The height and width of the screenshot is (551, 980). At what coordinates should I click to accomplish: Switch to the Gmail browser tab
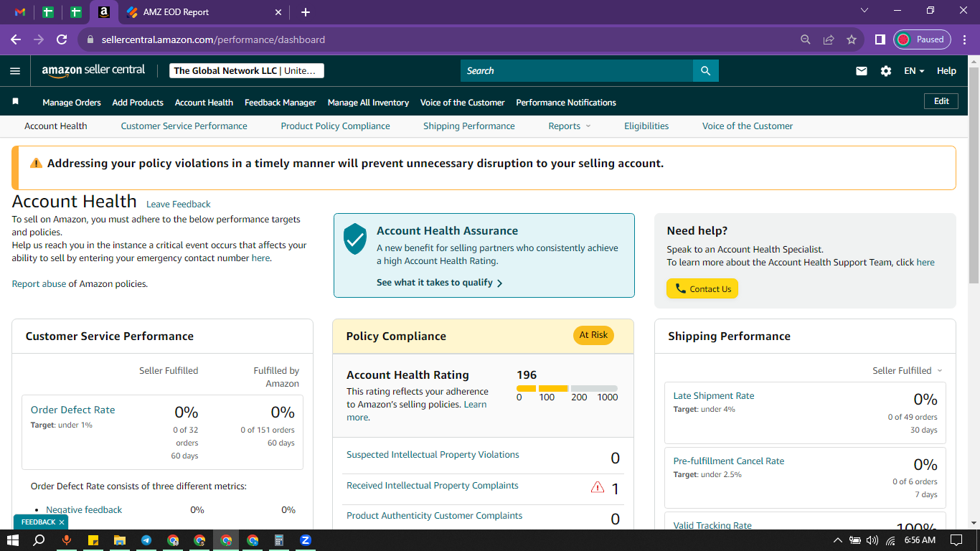coord(20,12)
